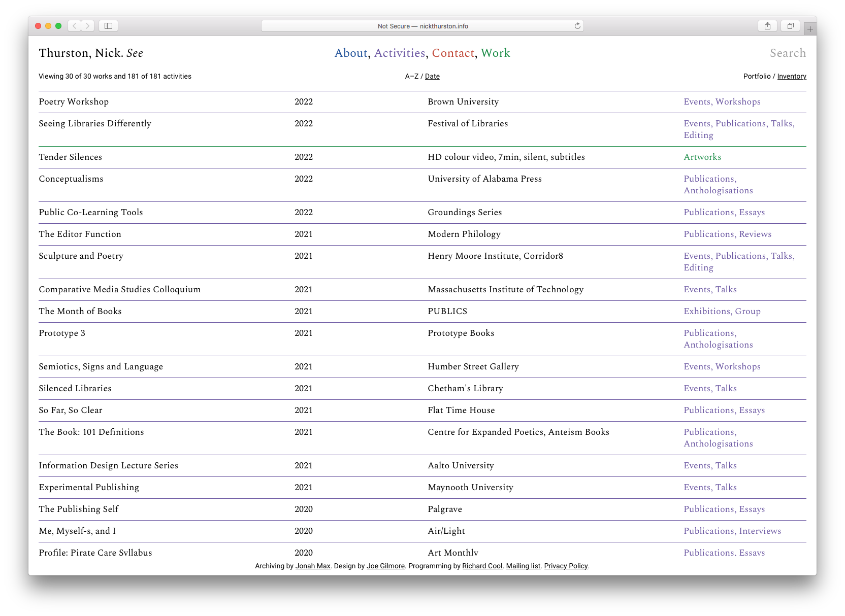Click the Safari back arrow button
The height and width of the screenshot is (616, 845).
[x=75, y=26]
